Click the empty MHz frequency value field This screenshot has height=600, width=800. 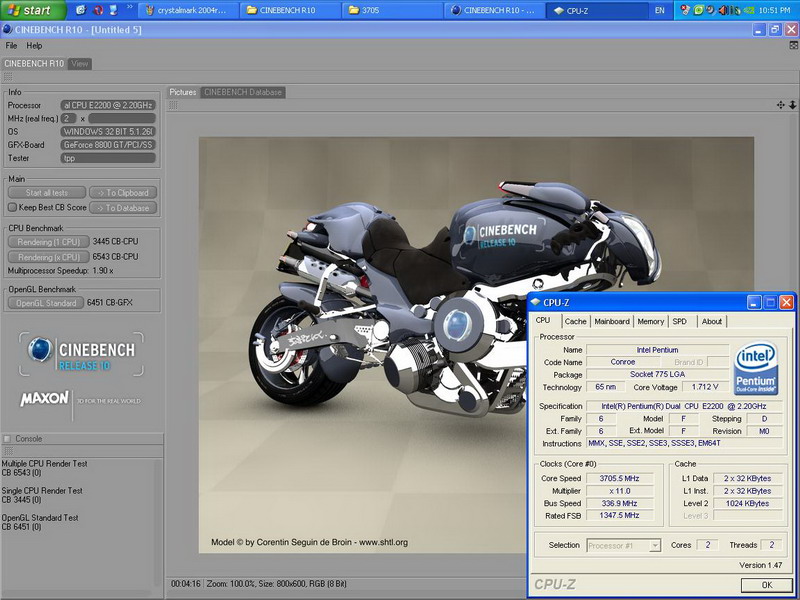tap(122, 118)
